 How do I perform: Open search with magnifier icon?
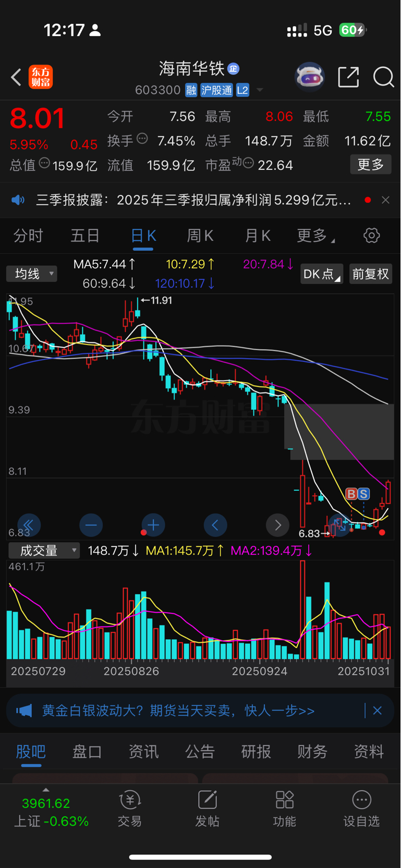[383, 77]
